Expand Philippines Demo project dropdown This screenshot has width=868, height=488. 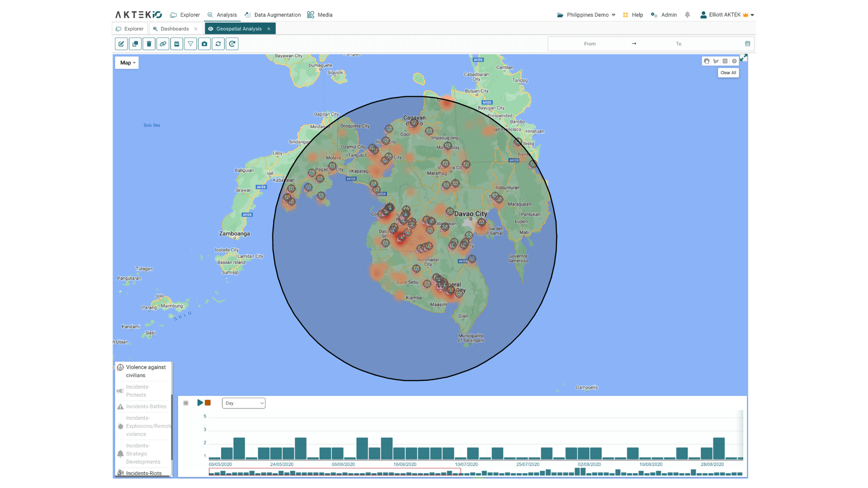[x=587, y=15]
